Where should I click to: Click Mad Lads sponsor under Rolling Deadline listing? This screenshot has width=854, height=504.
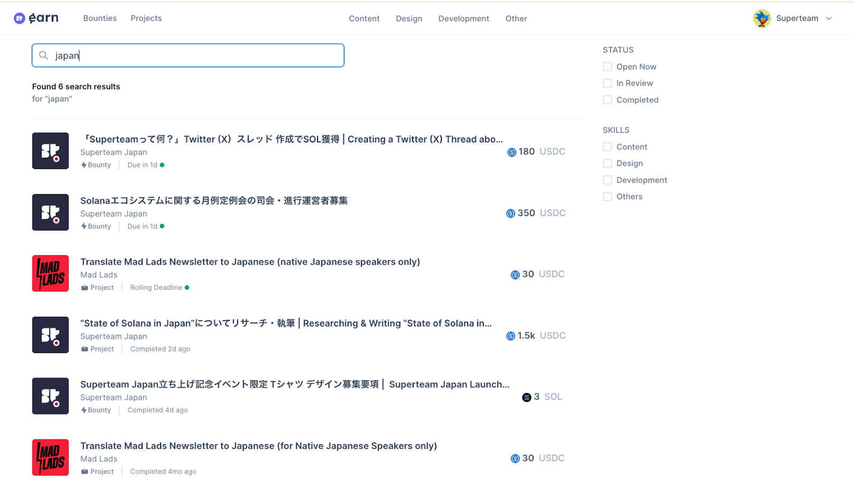99,275
